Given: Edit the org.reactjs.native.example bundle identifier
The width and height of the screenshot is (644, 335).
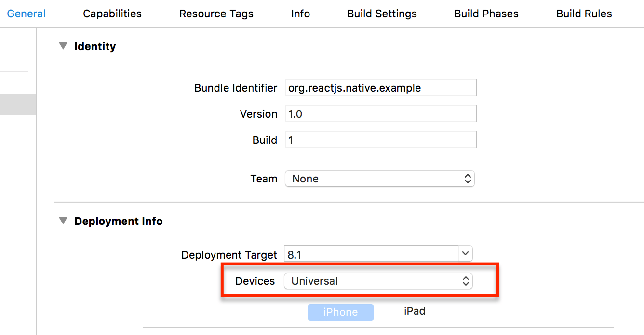Looking at the screenshot, I should (x=380, y=87).
